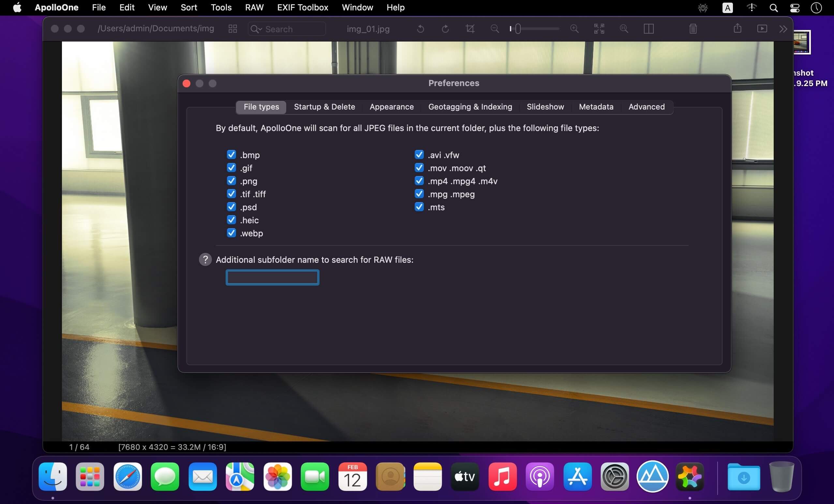
Task: Disable the .mpg .mpeg file type
Action: (419, 194)
